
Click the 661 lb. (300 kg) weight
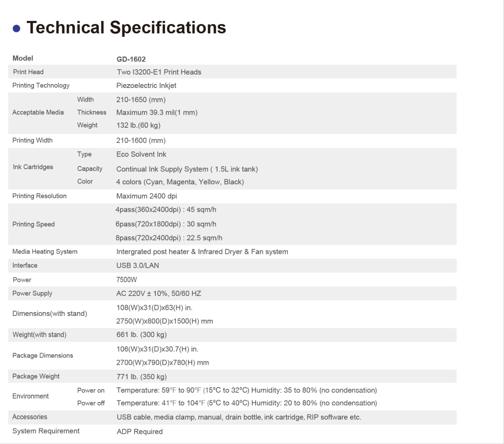[141, 335]
